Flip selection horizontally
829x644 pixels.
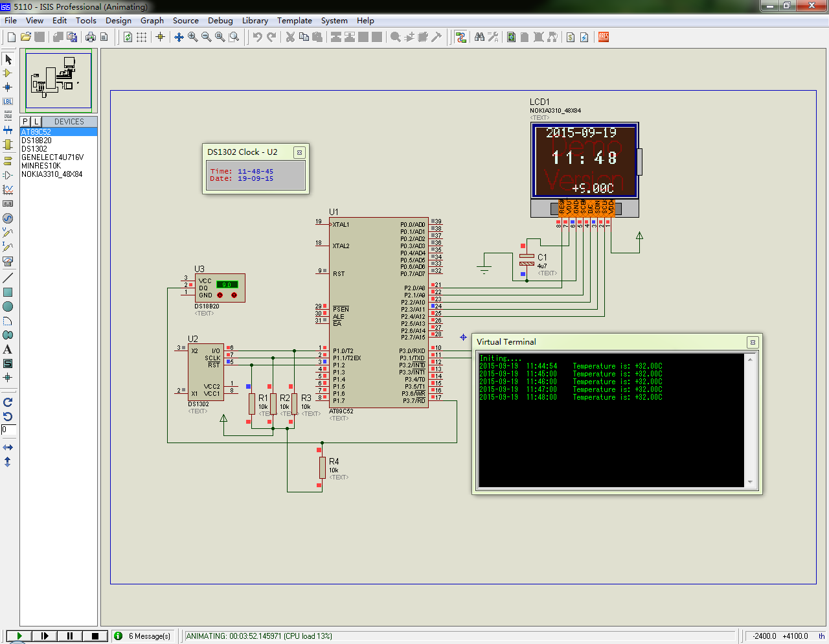tap(8, 448)
